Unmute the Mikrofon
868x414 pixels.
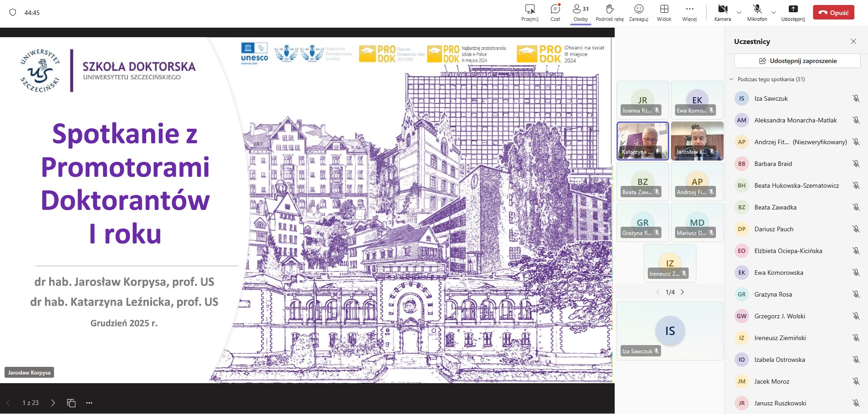(757, 12)
